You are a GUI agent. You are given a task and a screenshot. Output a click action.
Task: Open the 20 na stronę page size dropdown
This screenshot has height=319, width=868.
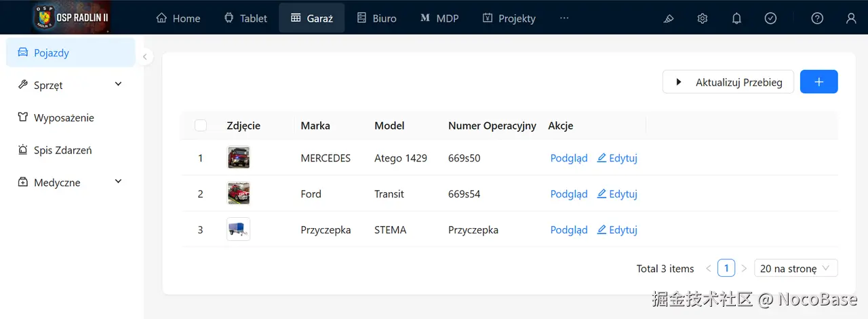(x=796, y=268)
